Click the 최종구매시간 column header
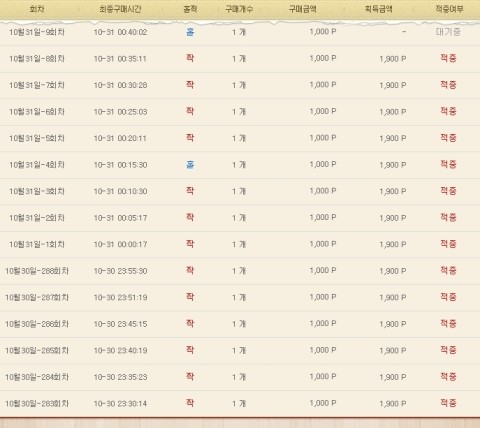480x428 pixels. 120,9
